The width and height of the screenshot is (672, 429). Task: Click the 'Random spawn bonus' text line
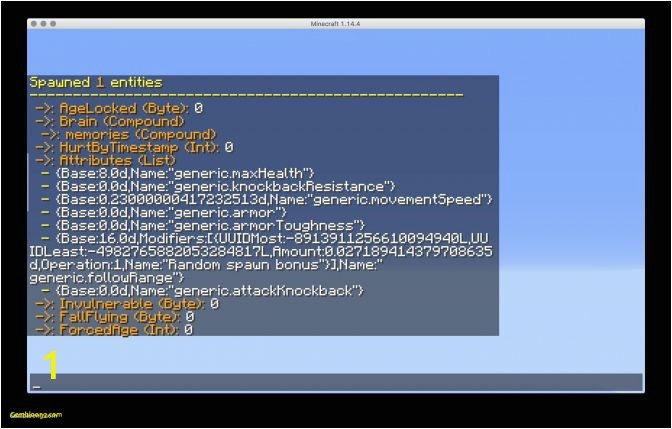206,265
